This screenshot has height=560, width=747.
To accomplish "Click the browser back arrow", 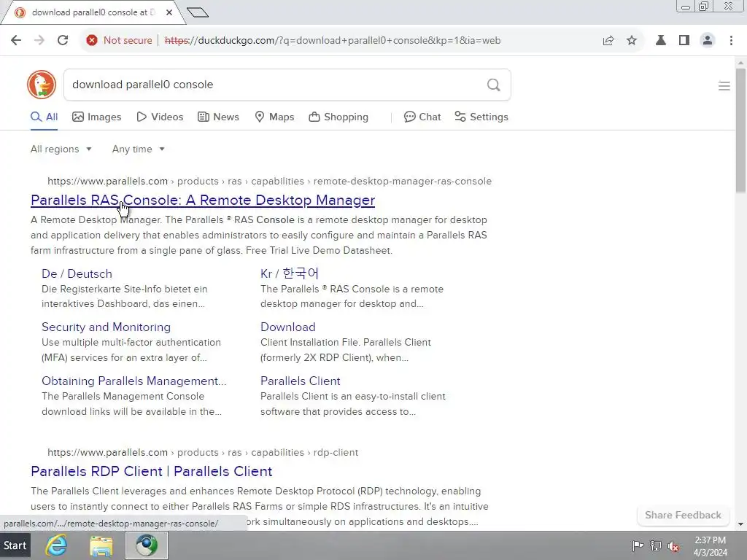I will [x=16, y=41].
